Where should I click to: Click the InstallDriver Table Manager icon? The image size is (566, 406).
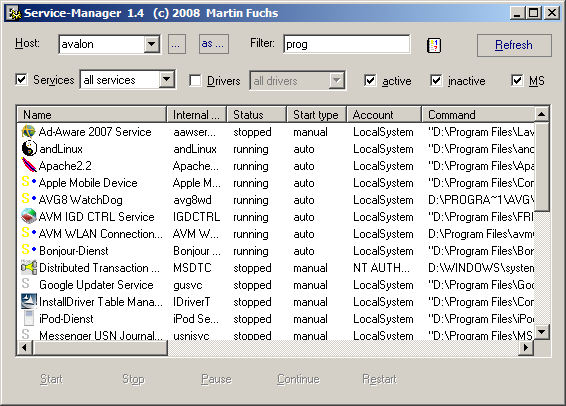click(x=29, y=301)
